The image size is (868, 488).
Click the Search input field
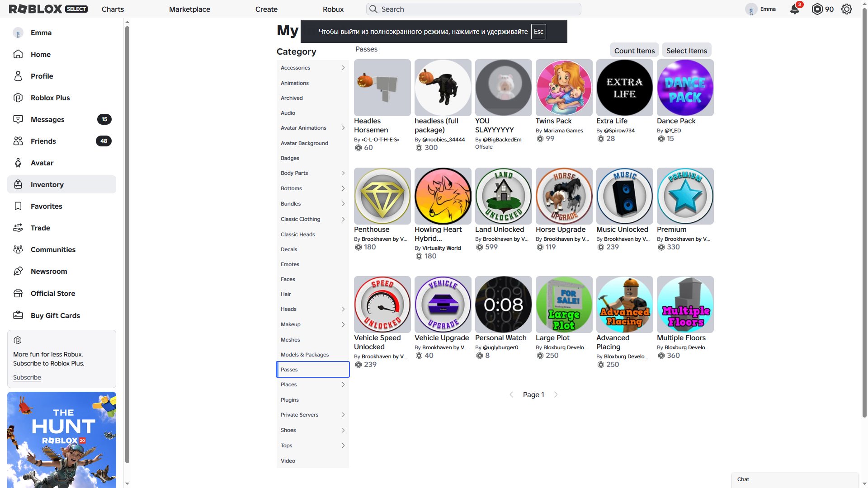474,9
